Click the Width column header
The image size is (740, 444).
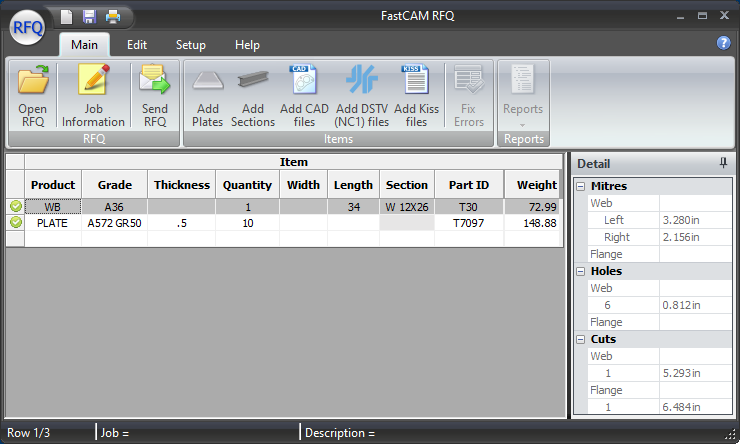pyautogui.click(x=303, y=185)
